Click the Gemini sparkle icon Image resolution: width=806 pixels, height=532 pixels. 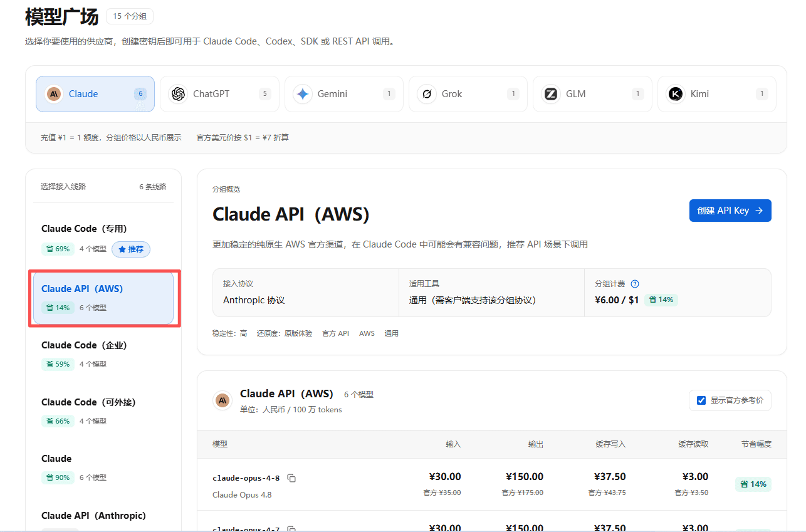303,94
